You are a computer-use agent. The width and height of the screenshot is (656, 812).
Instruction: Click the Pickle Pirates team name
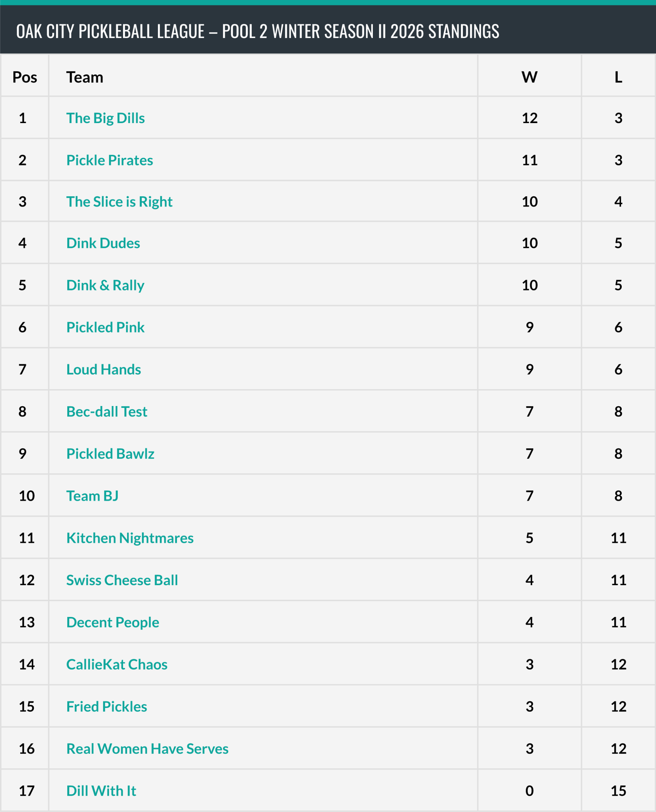tap(110, 160)
